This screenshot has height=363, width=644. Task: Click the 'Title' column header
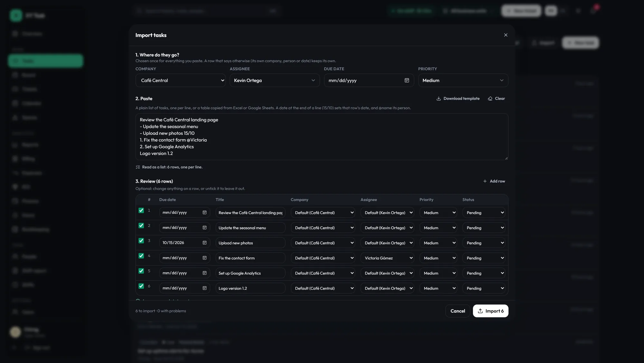(x=220, y=200)
